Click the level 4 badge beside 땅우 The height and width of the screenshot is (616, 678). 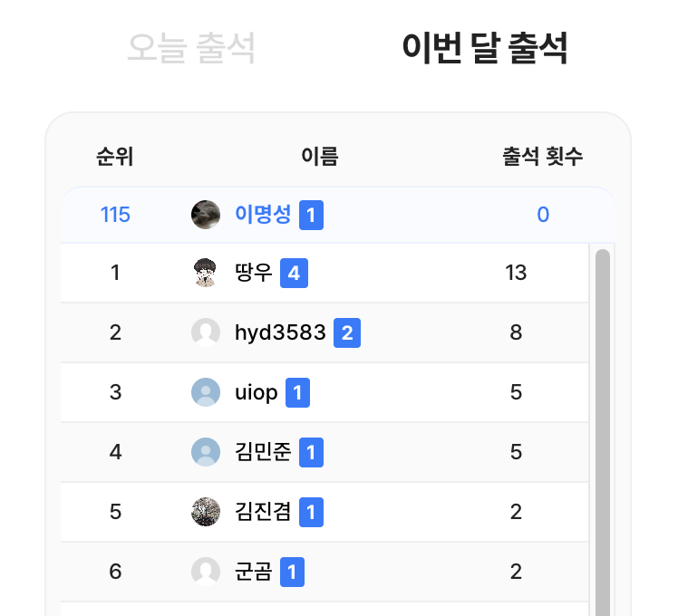coord(295,272)
